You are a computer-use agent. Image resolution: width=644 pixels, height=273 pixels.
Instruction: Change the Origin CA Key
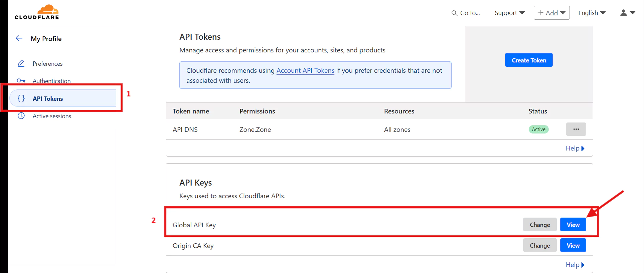(x=539, y=245)
